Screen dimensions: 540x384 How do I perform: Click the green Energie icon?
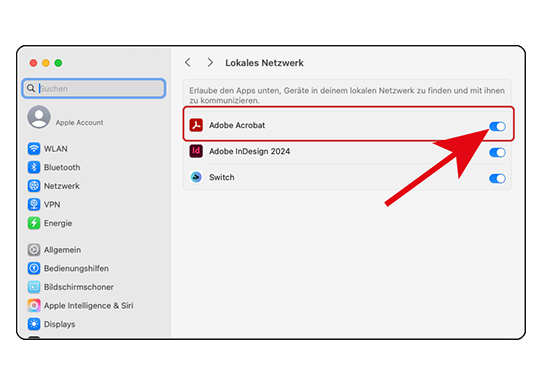(34, 223)
